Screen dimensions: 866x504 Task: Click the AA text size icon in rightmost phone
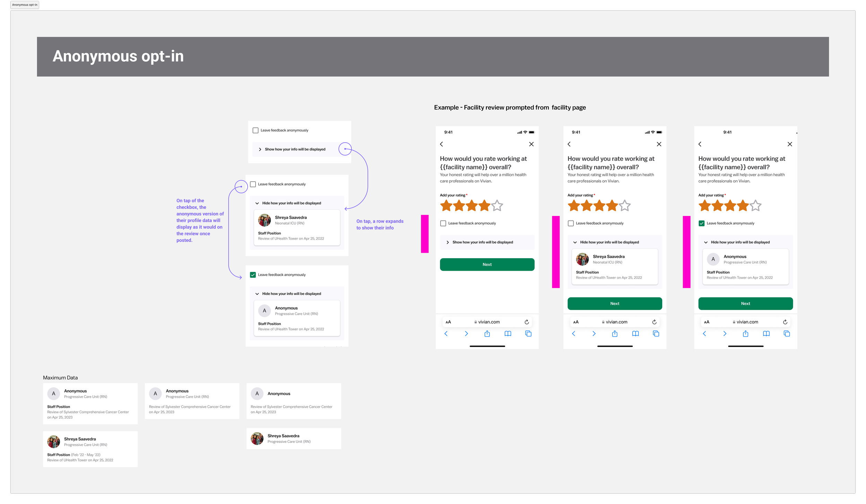pos(707,322)
